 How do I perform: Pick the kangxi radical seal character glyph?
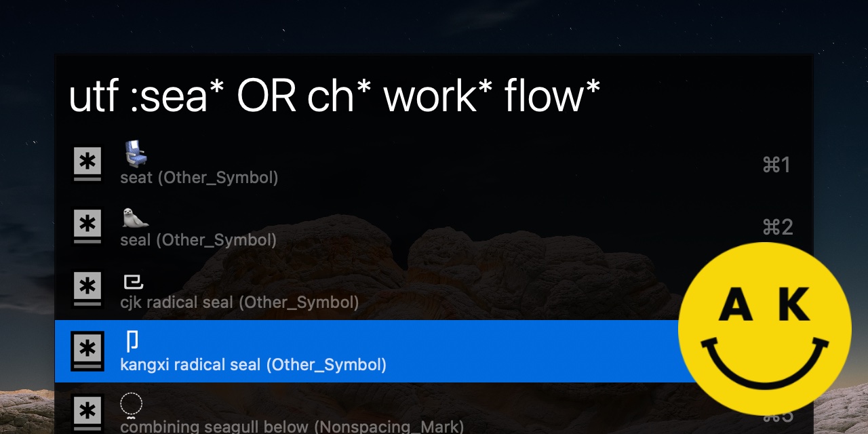coord(133,340)
